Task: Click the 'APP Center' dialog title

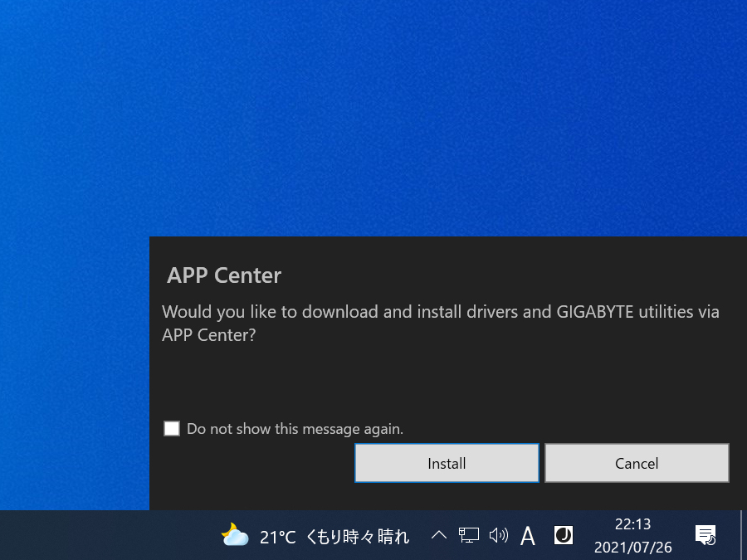Action: tap(224, 275)
